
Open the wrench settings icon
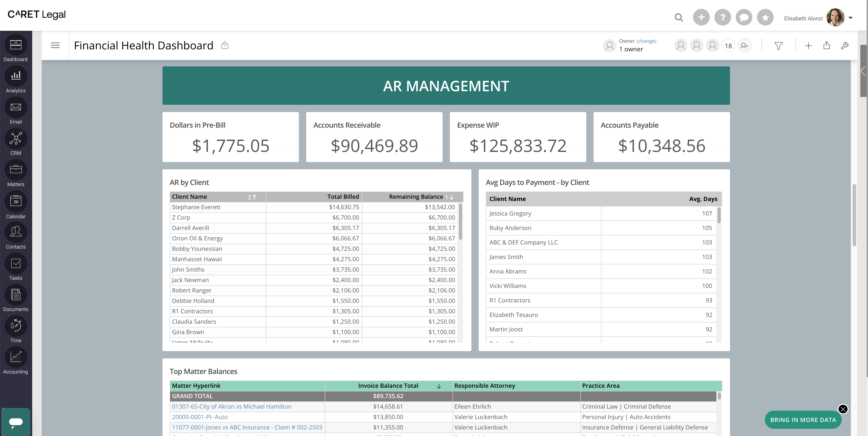pos(844,46)
